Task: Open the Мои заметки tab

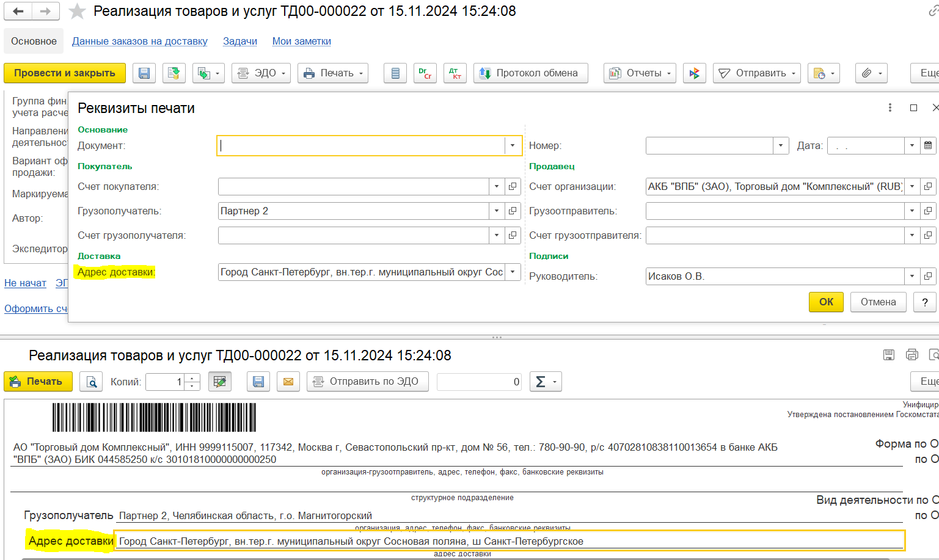Action: [301, 42]
